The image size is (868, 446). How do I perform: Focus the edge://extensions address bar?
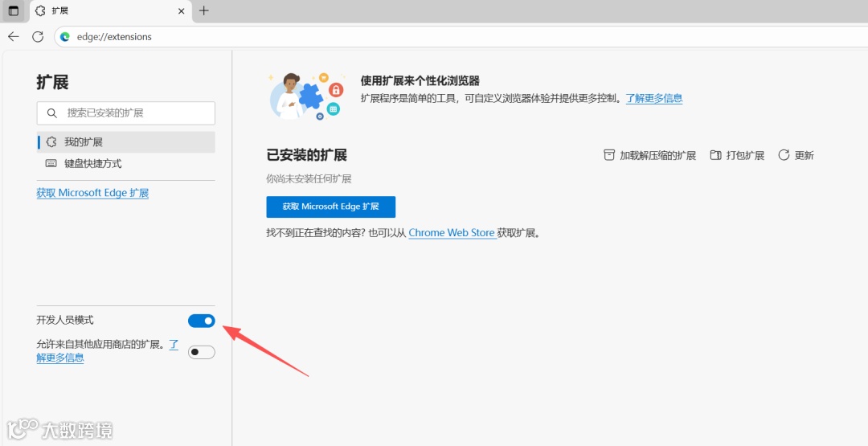461,37
